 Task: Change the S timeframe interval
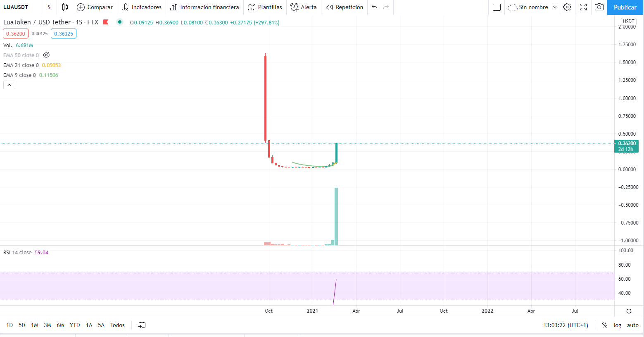pos(49,7)
